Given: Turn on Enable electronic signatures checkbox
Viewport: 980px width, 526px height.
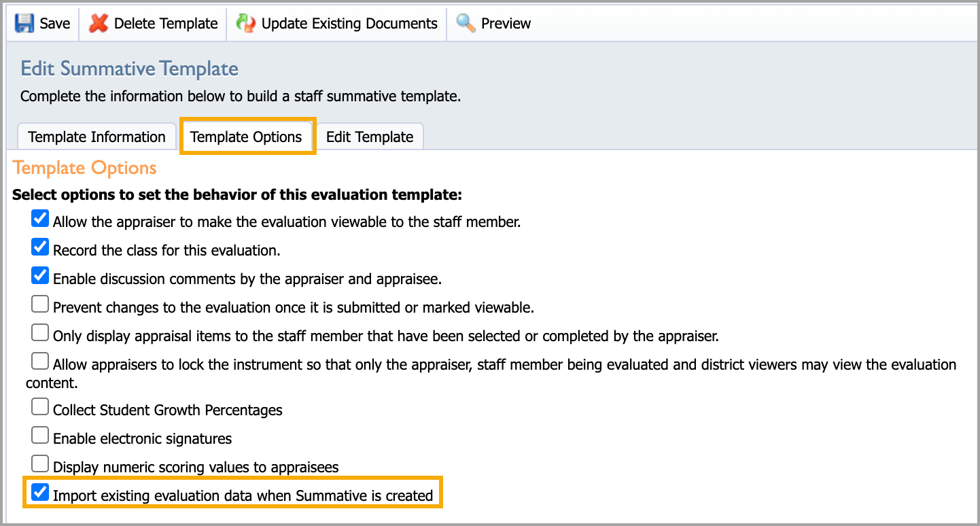Looking at the screenshot, I should pyautogui.click(x=41, y=435).
